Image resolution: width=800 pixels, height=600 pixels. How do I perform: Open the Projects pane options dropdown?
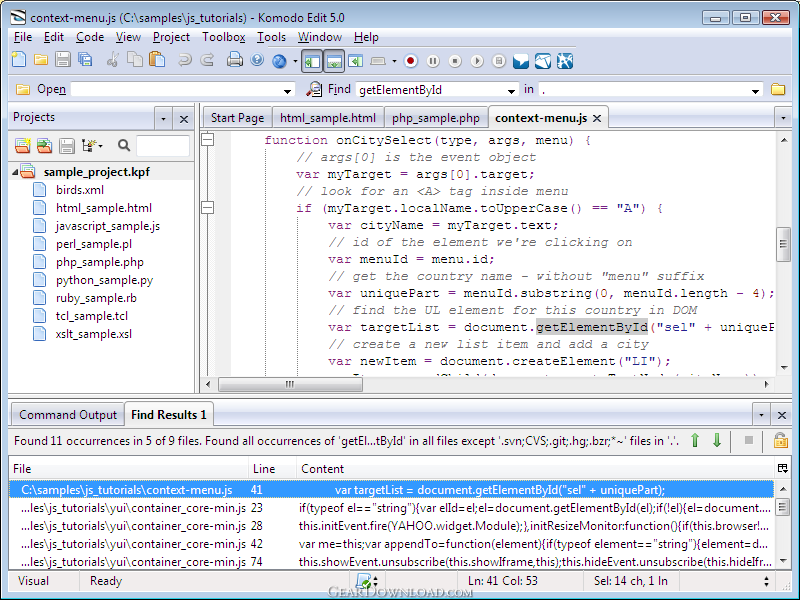[163, 119]
